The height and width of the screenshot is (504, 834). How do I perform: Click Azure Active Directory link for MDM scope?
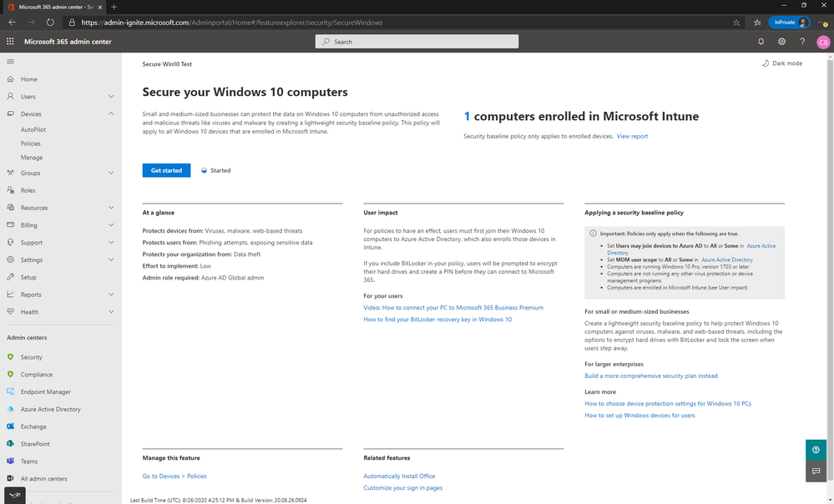pyautogui.click(x=727, y=260)
